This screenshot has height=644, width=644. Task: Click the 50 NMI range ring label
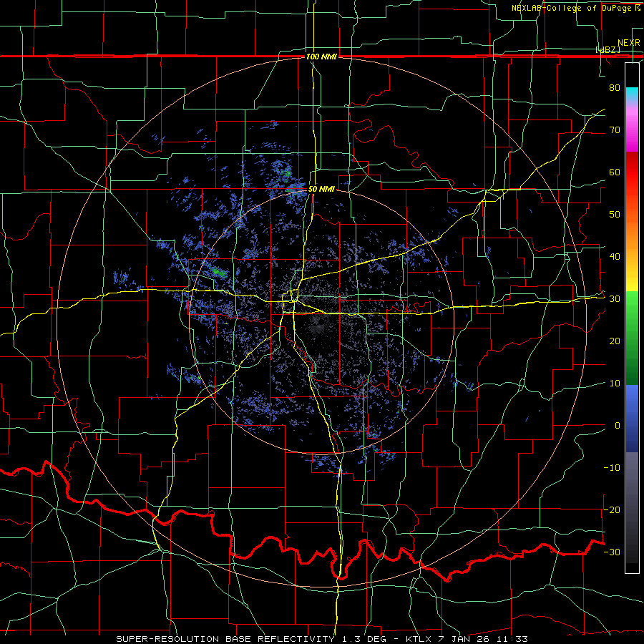[321, 189]
